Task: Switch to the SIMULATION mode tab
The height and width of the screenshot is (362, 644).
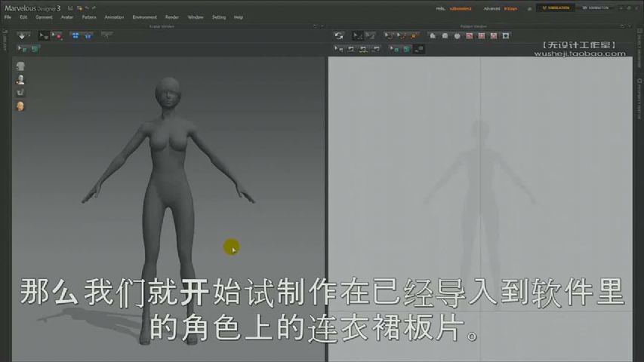Action: tap(555, 8)
